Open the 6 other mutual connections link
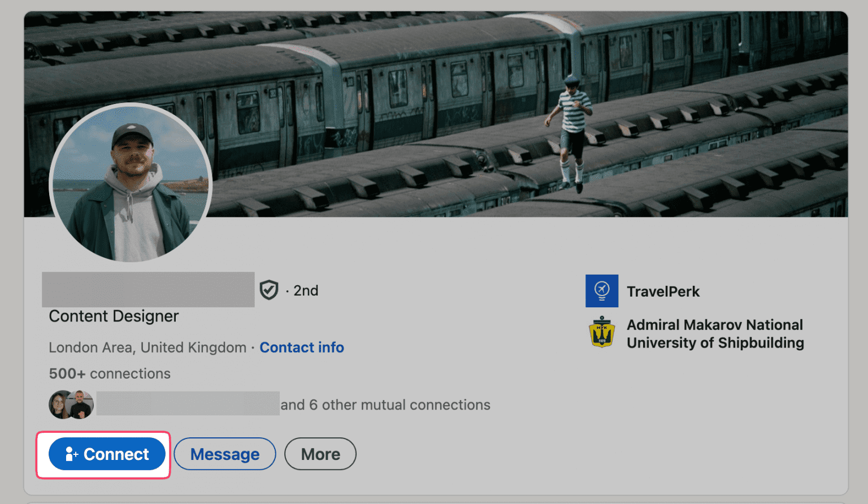868x504 pixels. click(x=385, y=405)
